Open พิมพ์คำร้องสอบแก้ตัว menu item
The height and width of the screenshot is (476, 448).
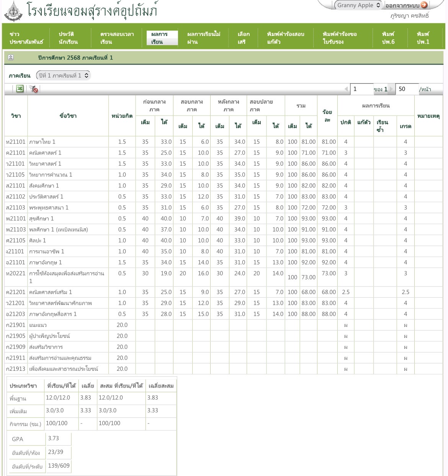coord(285,38)
